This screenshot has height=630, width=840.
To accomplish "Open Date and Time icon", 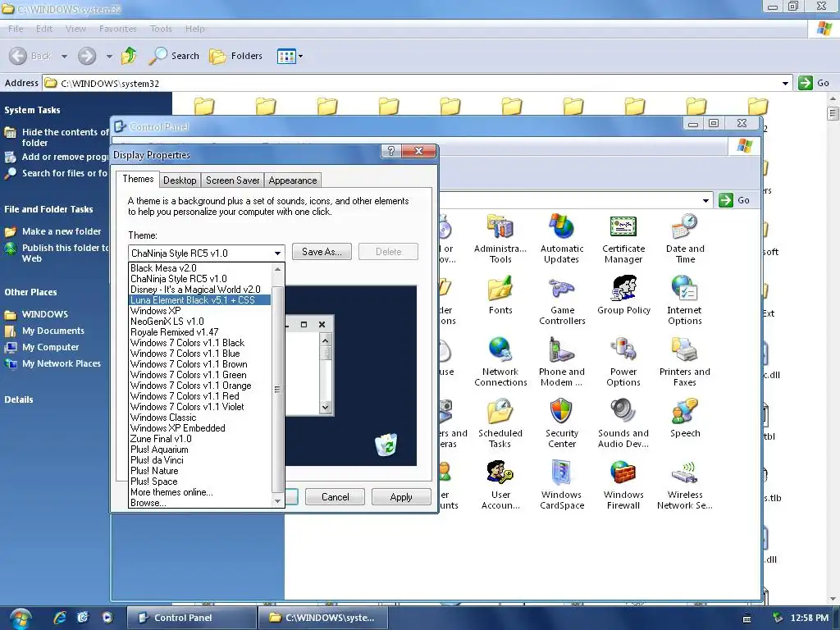I will point(685,239).
